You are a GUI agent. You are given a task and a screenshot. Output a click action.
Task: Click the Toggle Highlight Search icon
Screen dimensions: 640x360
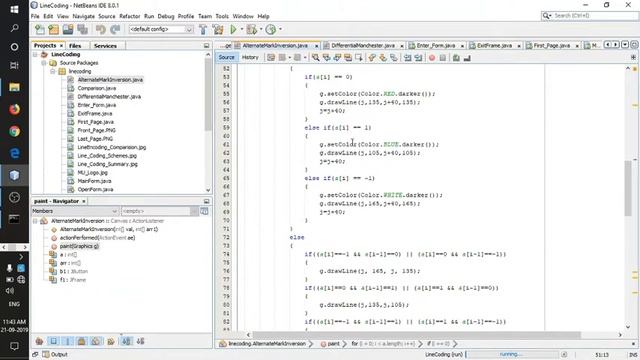point(348,58)
